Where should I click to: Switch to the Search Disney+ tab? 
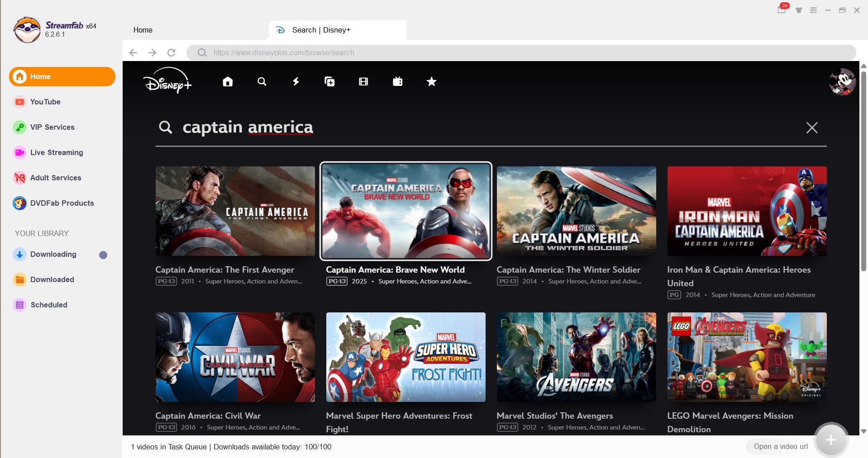tap(321, 30)
